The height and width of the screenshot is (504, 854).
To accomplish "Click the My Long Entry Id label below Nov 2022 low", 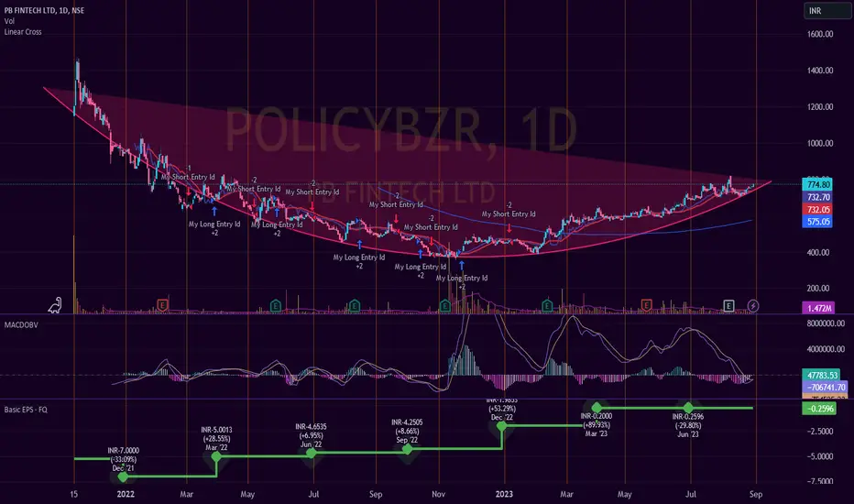I will (462, 278).
